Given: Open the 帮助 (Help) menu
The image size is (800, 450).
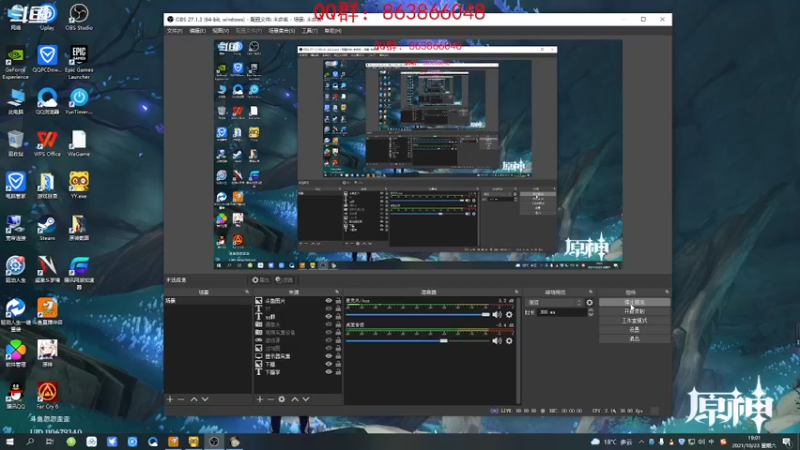Looking at the screenshot, I should click(x=333, y=31).
